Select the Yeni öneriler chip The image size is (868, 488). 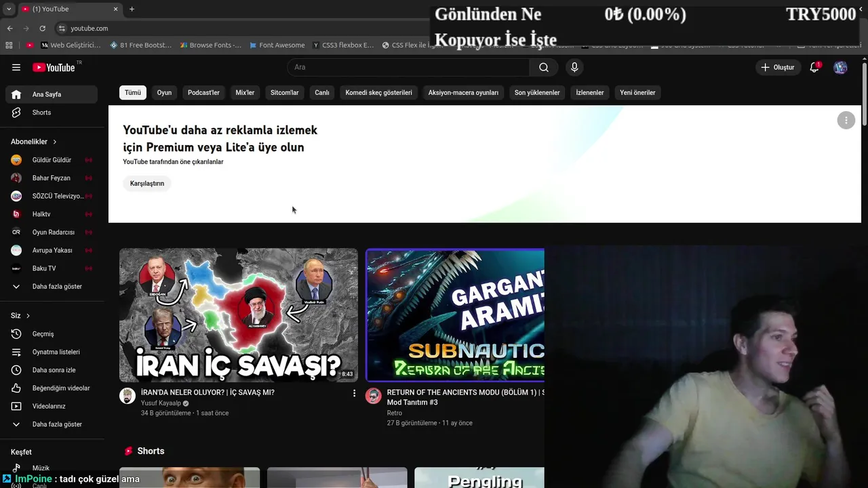tap(637, 93)
